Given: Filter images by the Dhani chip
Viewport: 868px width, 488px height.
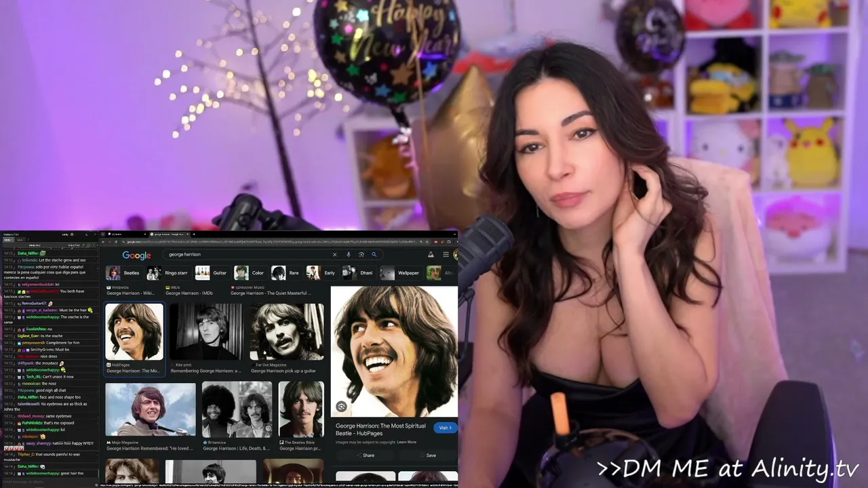Looking at the screenshot, I should point(358,273).
